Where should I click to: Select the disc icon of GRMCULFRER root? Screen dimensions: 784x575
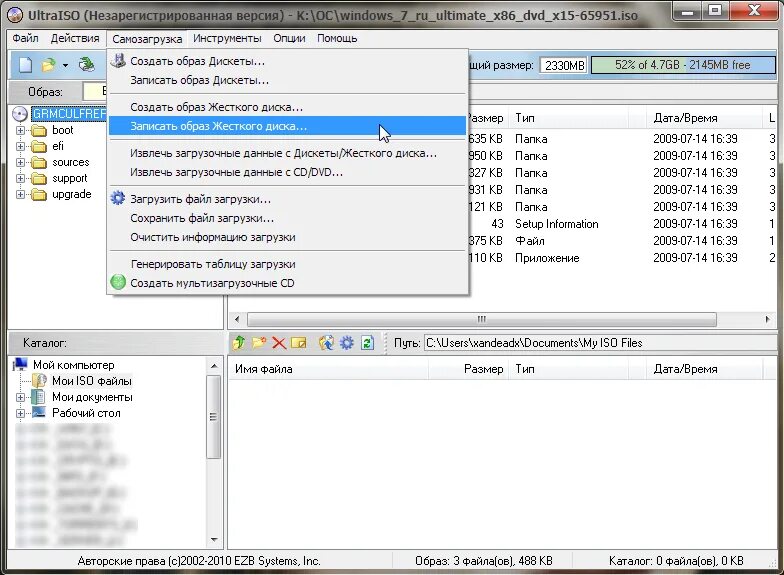20,114
